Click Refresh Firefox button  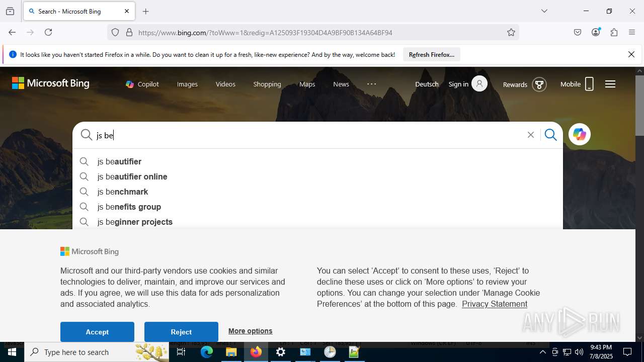coord(432,55)
